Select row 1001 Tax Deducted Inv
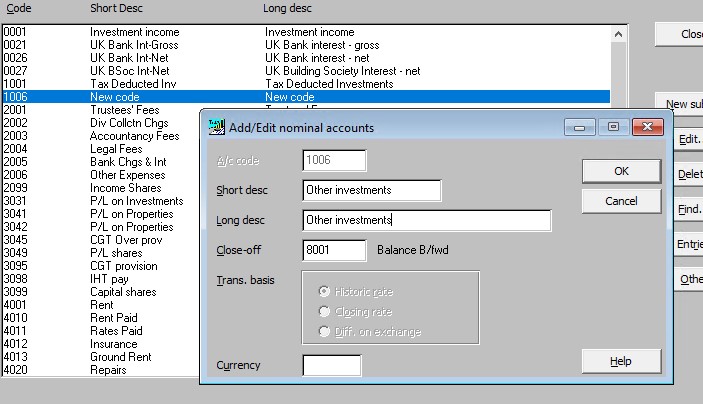 [x=306, y=84]
